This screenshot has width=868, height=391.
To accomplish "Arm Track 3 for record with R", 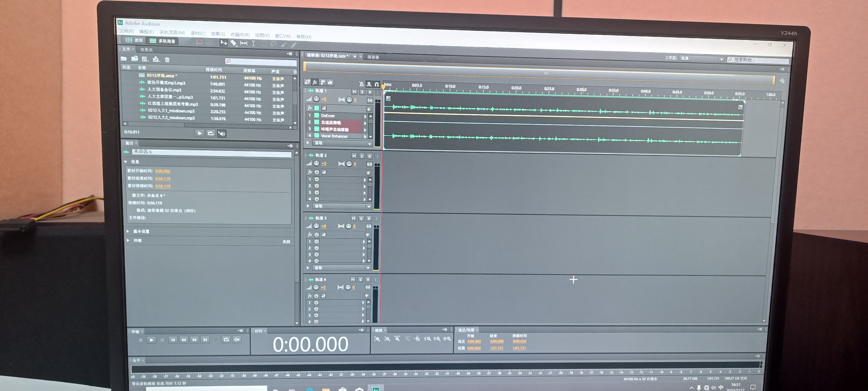I will [x=369, y=219].
